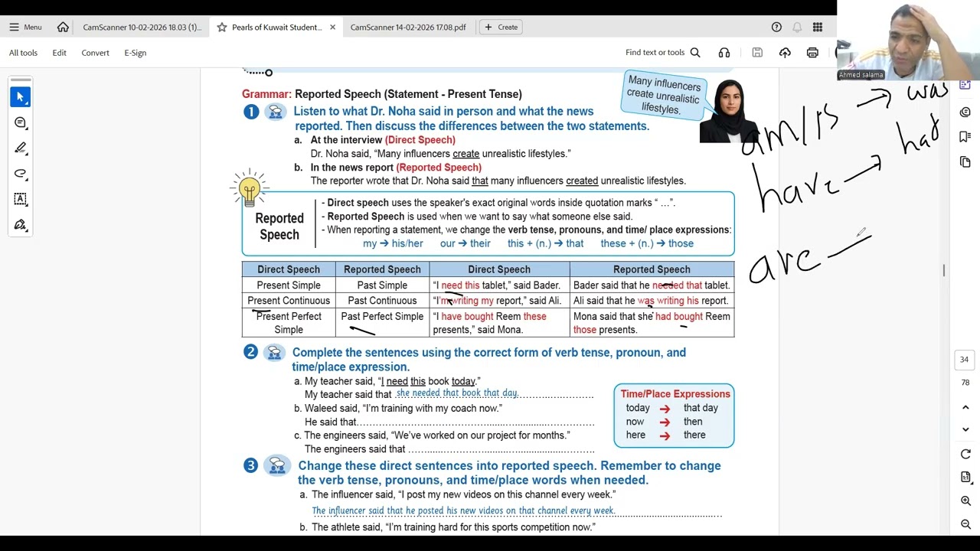Select the Add comment tool
This screenshot has width=980, height=551.
tap(21, 122)
